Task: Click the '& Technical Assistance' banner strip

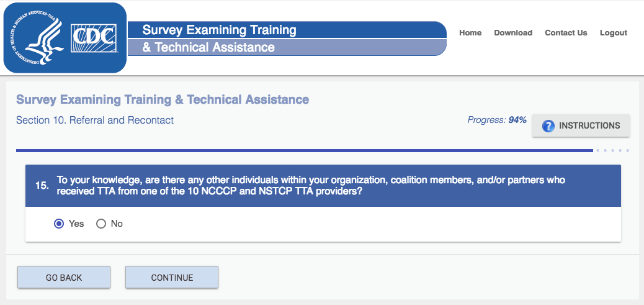Action: pyautogui.click(x=287, y=48)
